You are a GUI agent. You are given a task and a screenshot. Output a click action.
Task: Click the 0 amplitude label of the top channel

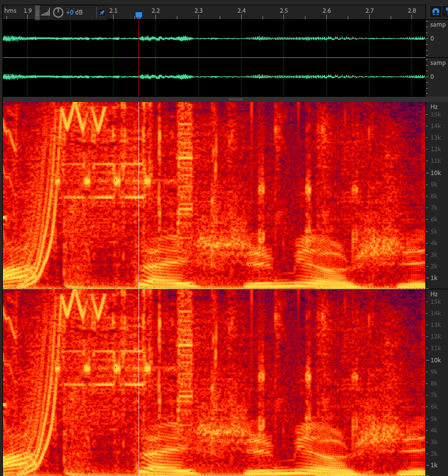pyautogui.click(x=432, y=39)
